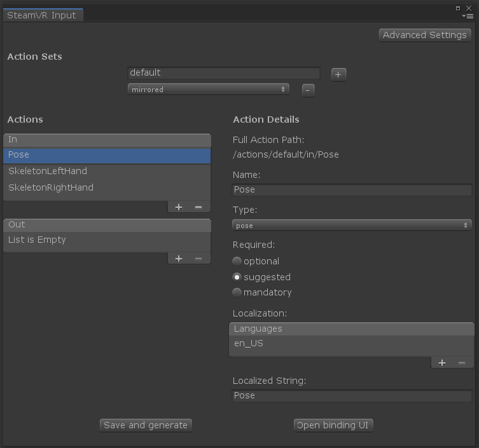Screen dimensions: 479x448
Task: Select the Pose action
Action: [x=107, y=155]
